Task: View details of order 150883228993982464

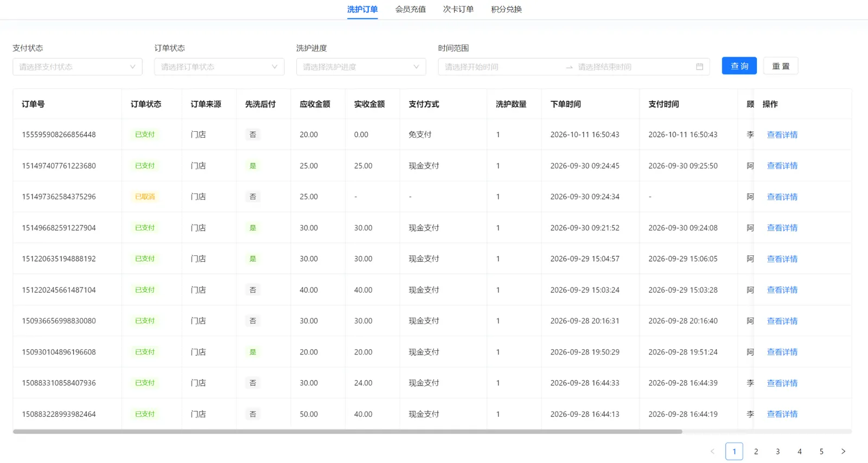Action: [x=782, y=414]
